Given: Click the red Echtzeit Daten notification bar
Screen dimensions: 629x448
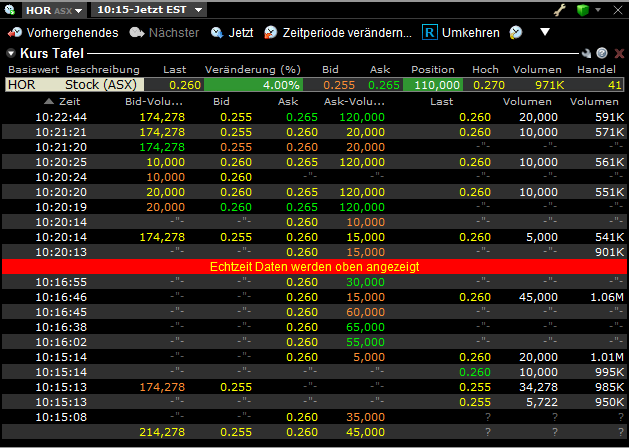Looking at the screenshot, I should coord(314,267).
